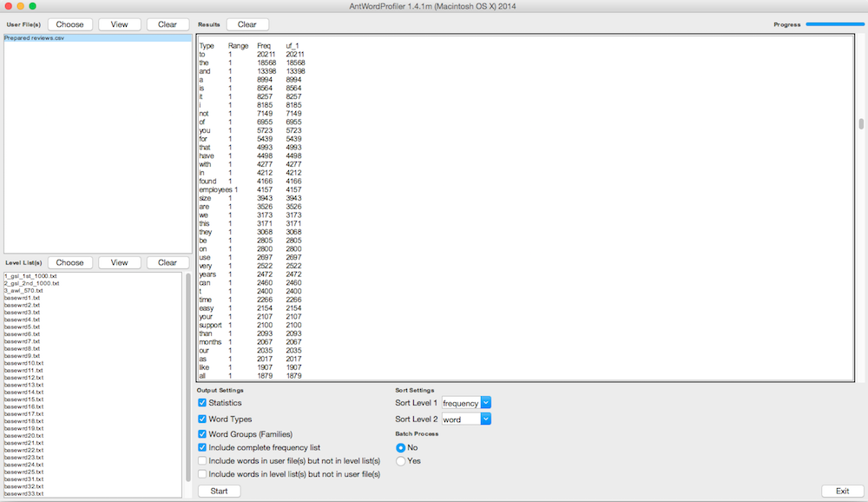Toggle the Word Types checkbox

coord(202,419)
